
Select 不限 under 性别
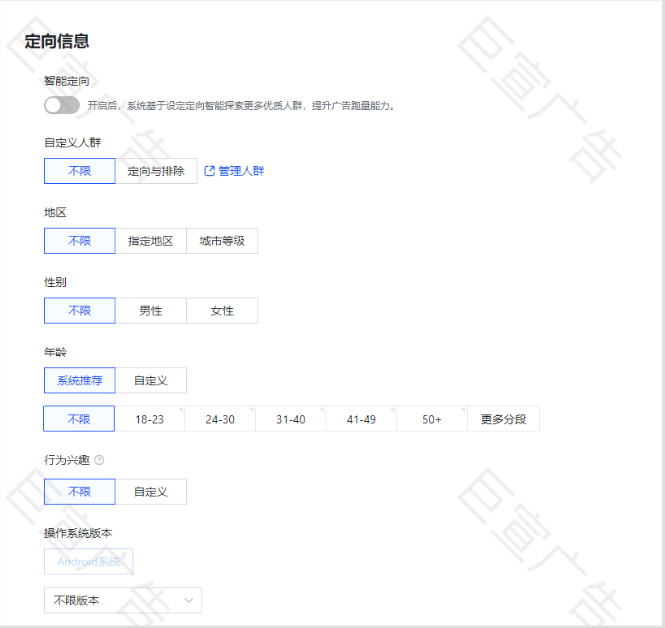(80, 310)
